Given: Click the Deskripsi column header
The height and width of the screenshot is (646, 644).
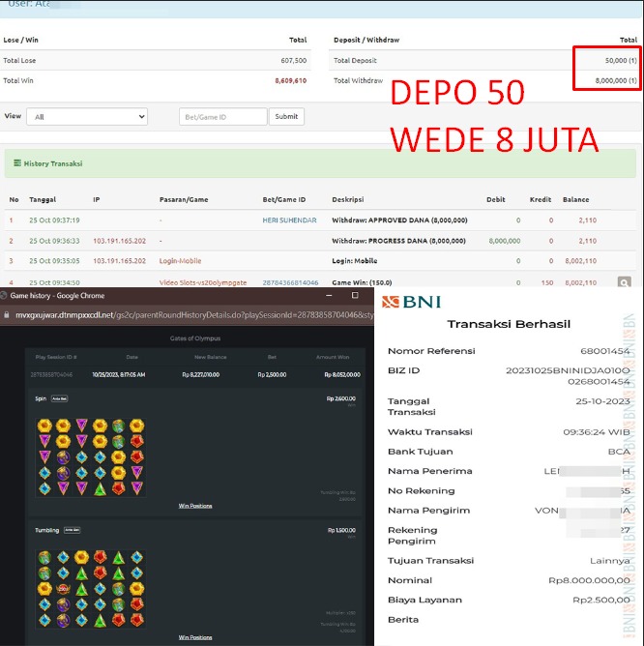Looking at the screenshot, I should click(x=348, y=199).
